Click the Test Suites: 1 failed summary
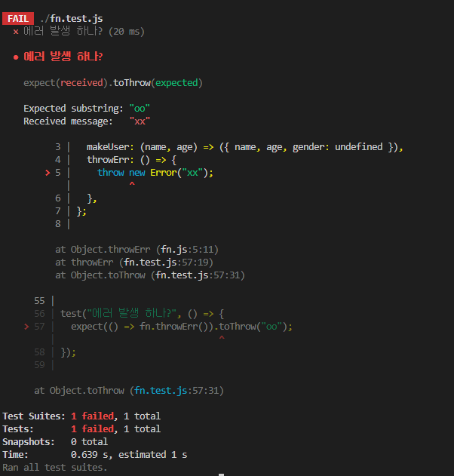The image size is (454, 476). [x=81, y=416]
